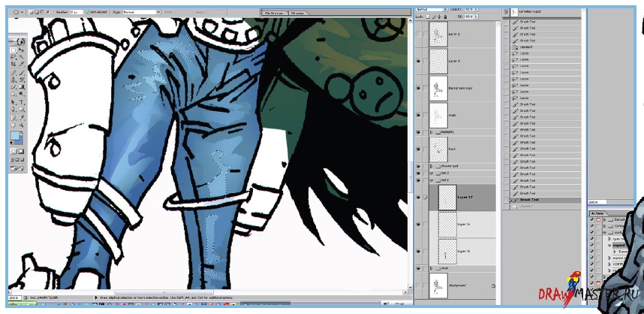Expand the cloak layer set
The image size is (644, 314).
[432, 268]
